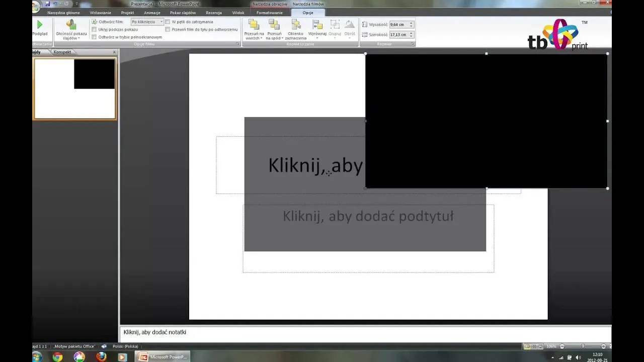Click the Wysokość height field
Image resolution: width=644 pixels, height=362 pixels.
(399, 24)
